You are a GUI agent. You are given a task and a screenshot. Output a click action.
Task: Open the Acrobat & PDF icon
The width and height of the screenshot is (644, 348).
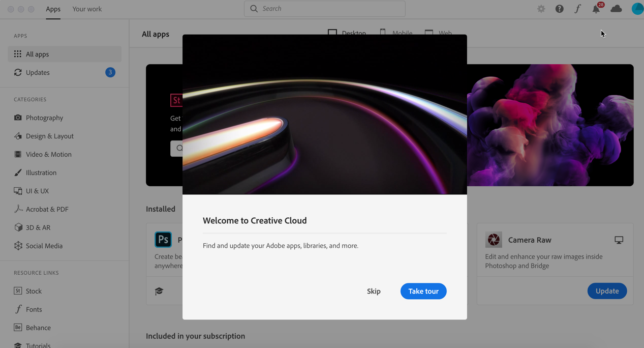[x=18, y=209]
